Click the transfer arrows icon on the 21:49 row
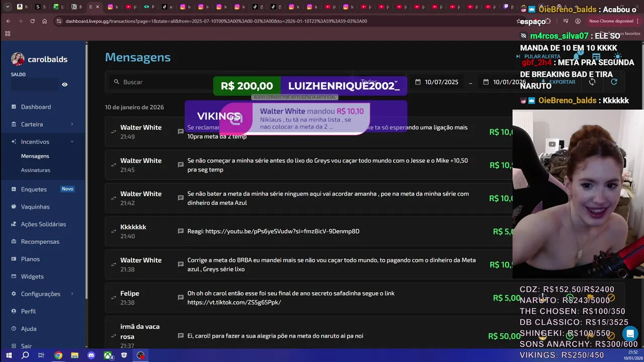 (114, 132)
